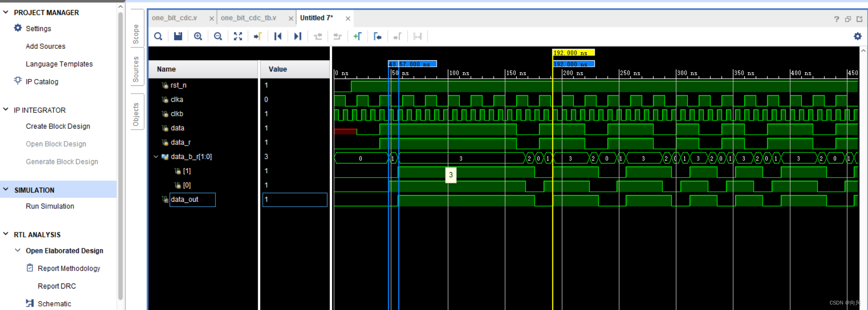This screenshot has width=868, height=310.
Task: Save the waveform configuration
Action: [178, 36]
